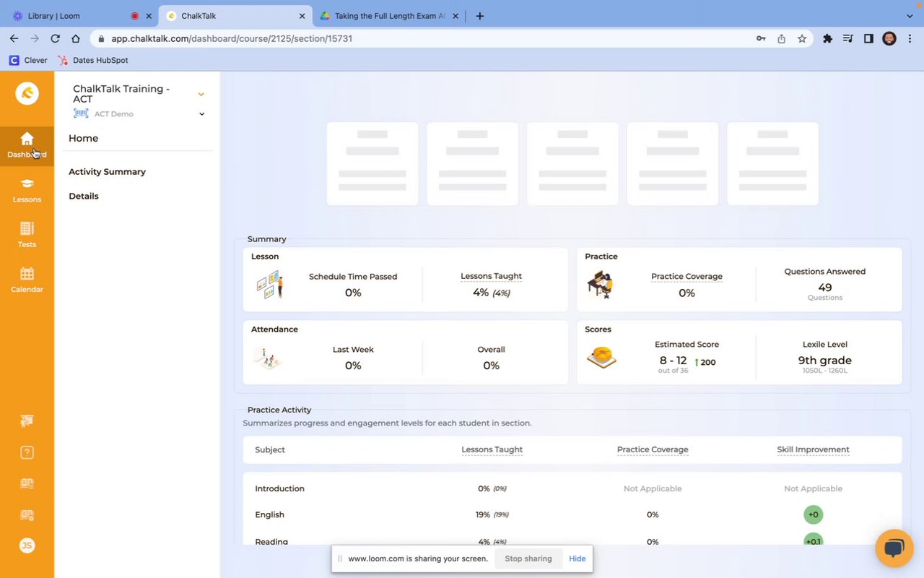Go to Activity Summary in side navigation
This screenshot has width=924, height=578.
(x=107, y=172)
